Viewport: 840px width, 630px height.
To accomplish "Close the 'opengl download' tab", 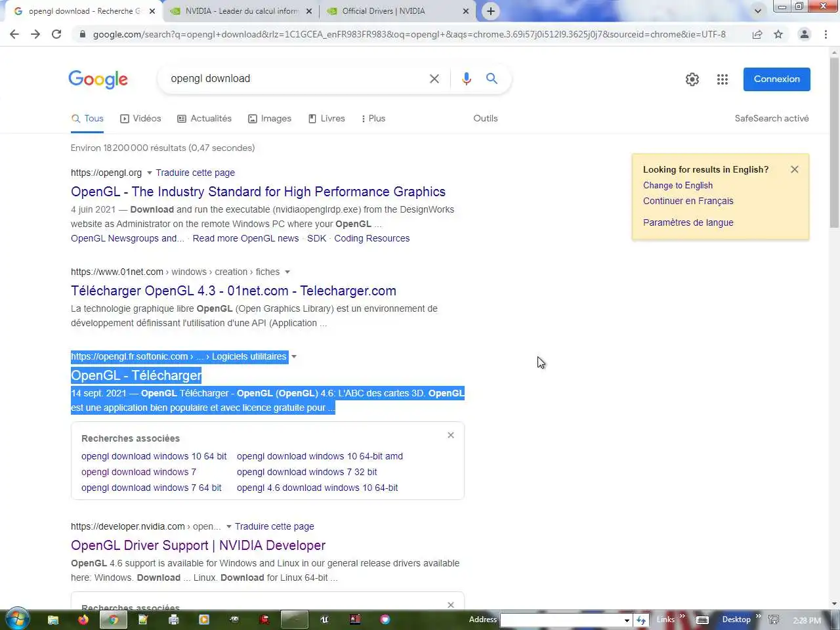I will [x=152, y=11].
